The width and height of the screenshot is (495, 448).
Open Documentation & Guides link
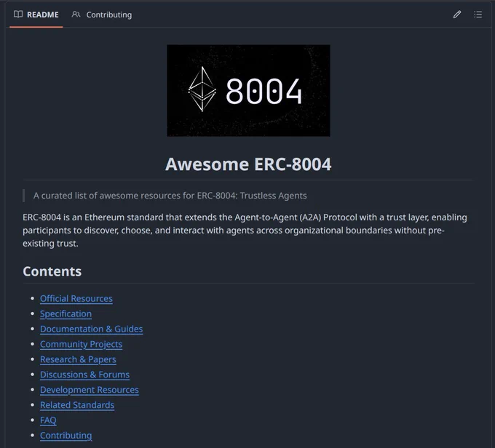[91, 329]
